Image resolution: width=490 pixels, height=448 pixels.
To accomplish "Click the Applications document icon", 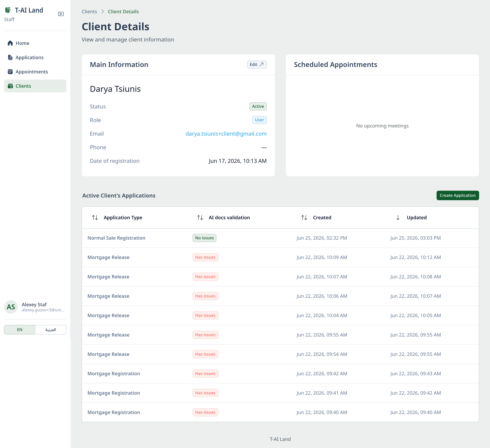I will pyautogui.click(x=10, y=58).
